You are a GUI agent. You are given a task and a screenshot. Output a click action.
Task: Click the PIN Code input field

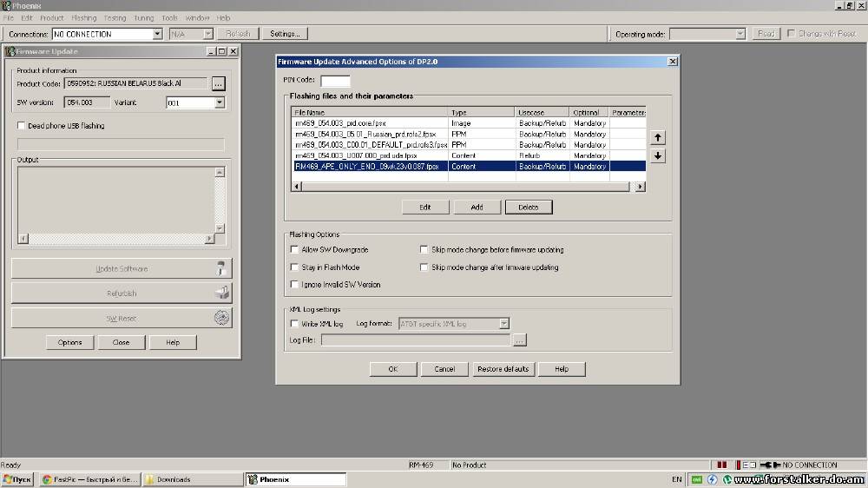coord(335,81)
